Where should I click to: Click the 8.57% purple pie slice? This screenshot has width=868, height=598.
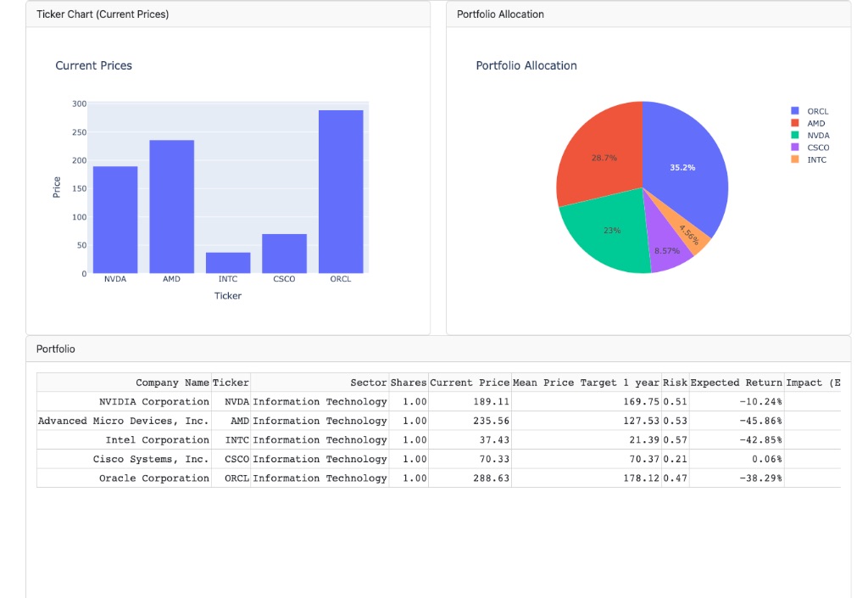(x=666, y=253)
